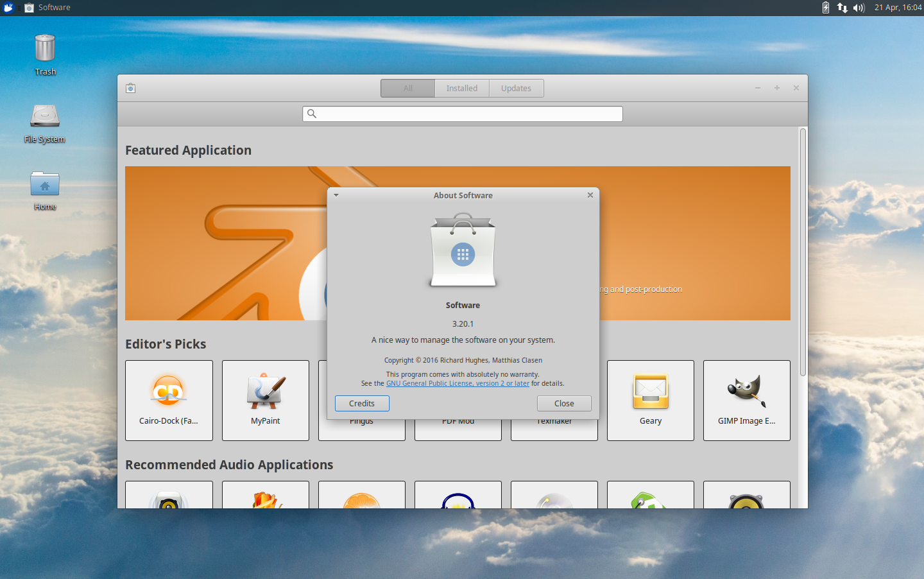Switch to the Updates filter

coord(516,88)
